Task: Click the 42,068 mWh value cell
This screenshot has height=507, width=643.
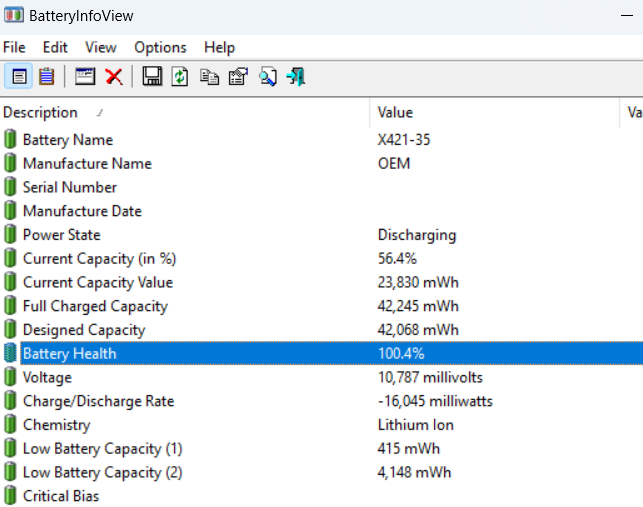Action: click(418, 330)
